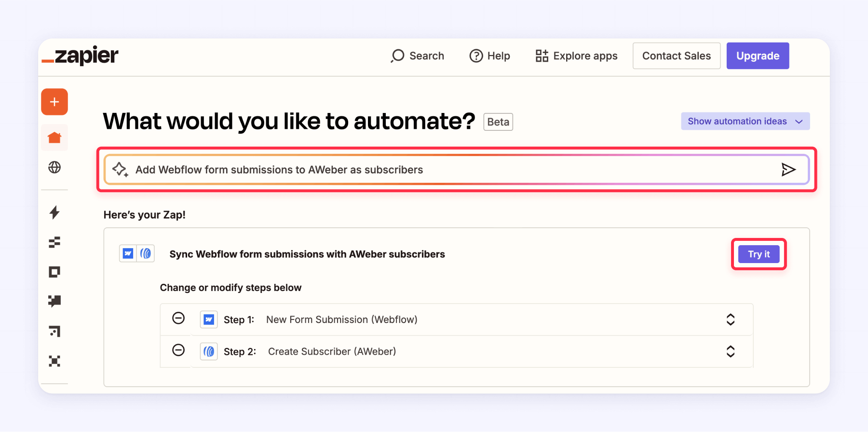The height and width of the screenshot is (432, 868).
Task: Open the Canvas sidebar icon
Action: (x=54, y=332)
